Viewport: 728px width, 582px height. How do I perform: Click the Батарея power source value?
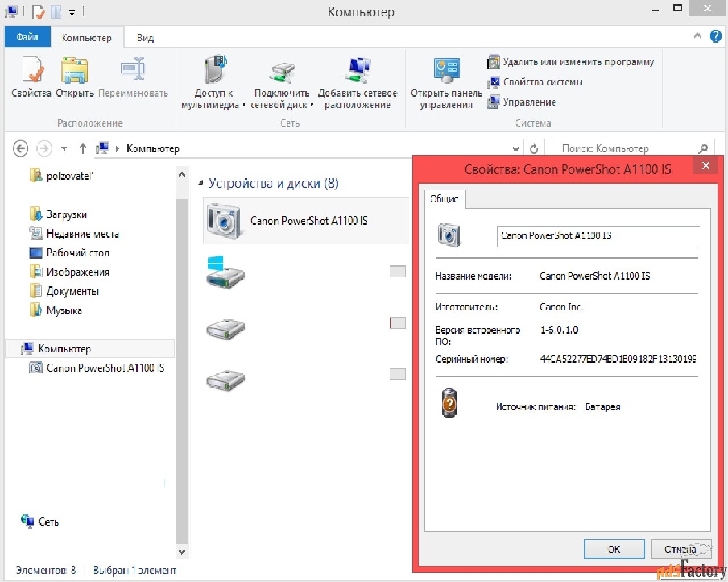(x=602, y=407)
